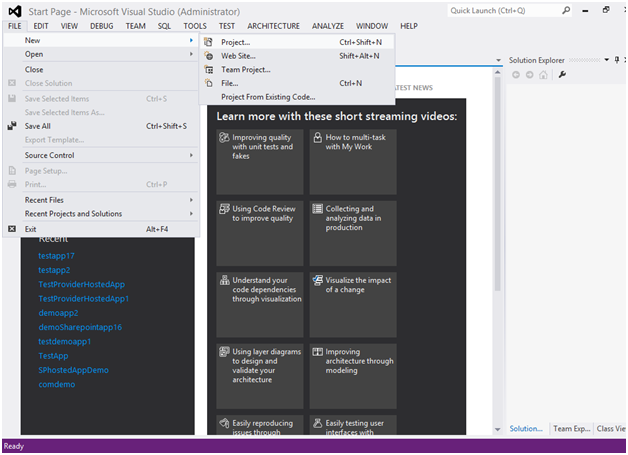The width and height of the screenshot is (628, 455).
Task: Open recent project testapp17
Action: click(x=56, y=256)
